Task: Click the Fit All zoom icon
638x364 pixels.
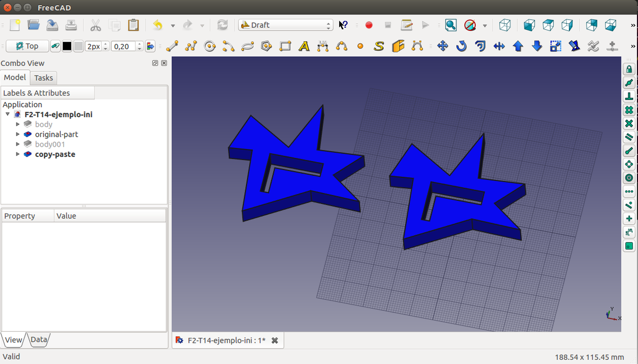Action: 450,25
